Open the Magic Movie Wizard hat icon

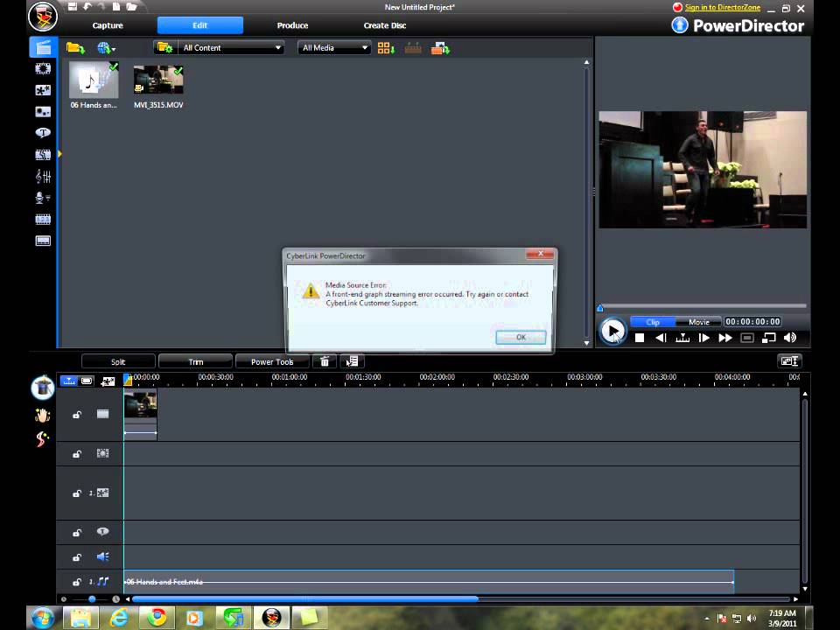pyautogui.click(x=43, y=387)
